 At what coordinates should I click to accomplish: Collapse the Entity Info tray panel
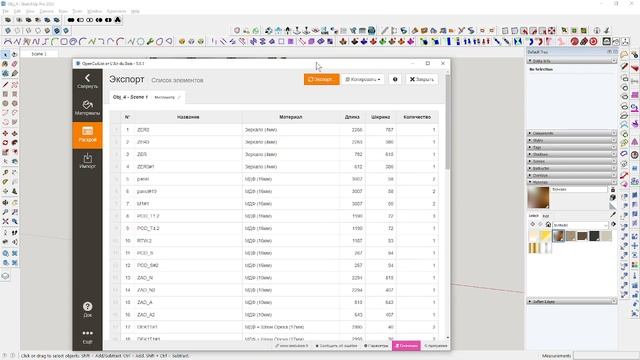point(572,61)
